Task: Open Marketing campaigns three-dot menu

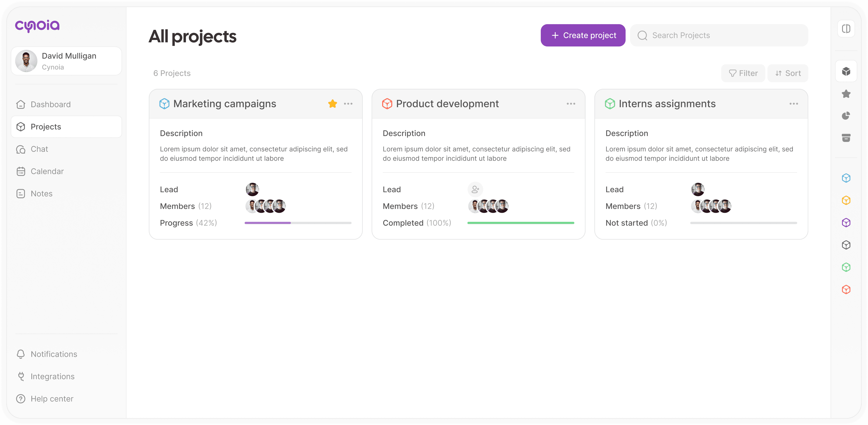Action: pyautogui.click(x=348, y=104)
